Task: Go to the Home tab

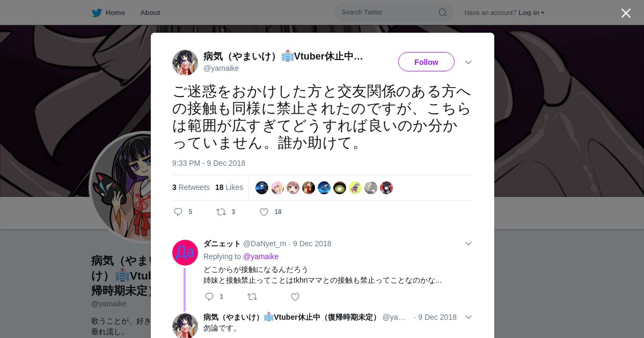Action: tap(115, 12)
